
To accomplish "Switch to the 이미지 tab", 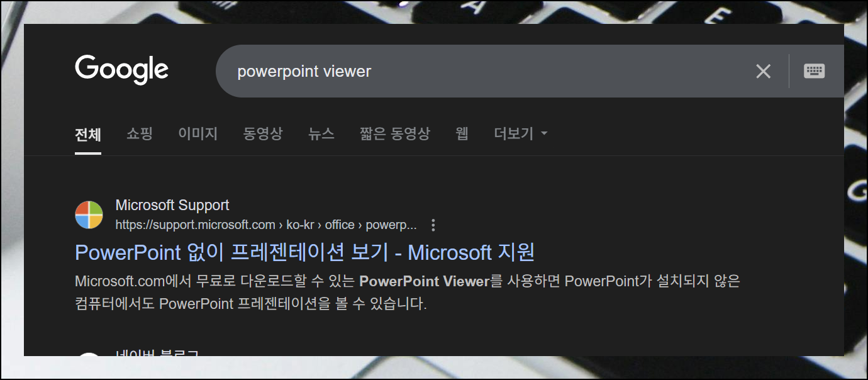I will (198, 133).
